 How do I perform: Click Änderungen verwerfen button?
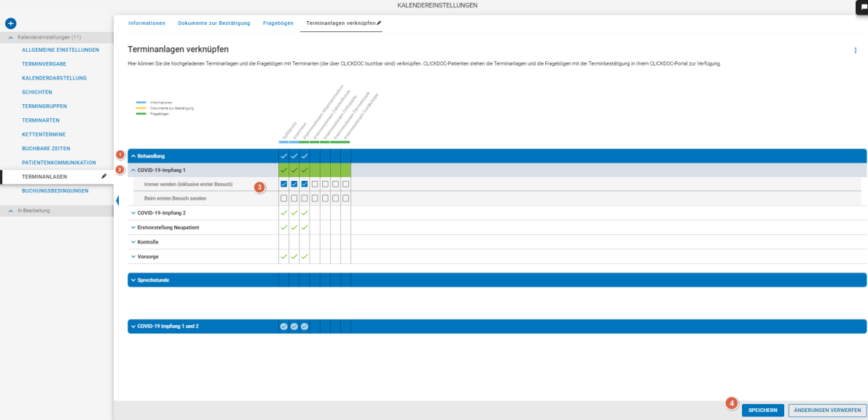point(827,411)
